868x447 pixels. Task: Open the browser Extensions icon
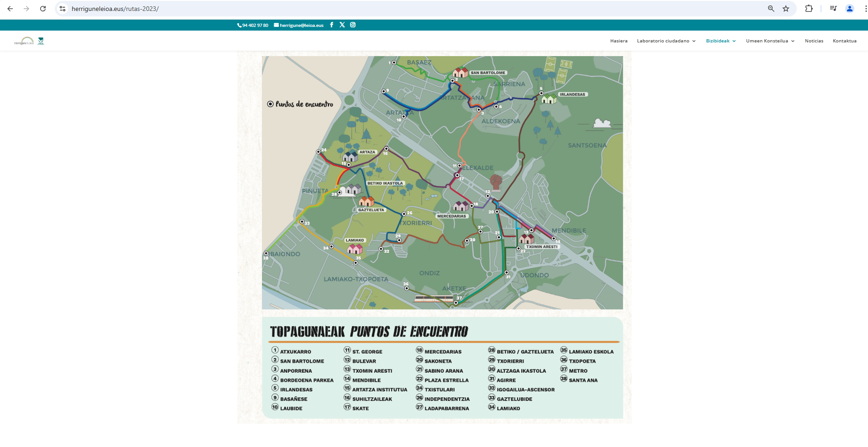pyautogui.click(x=809, y=9)
